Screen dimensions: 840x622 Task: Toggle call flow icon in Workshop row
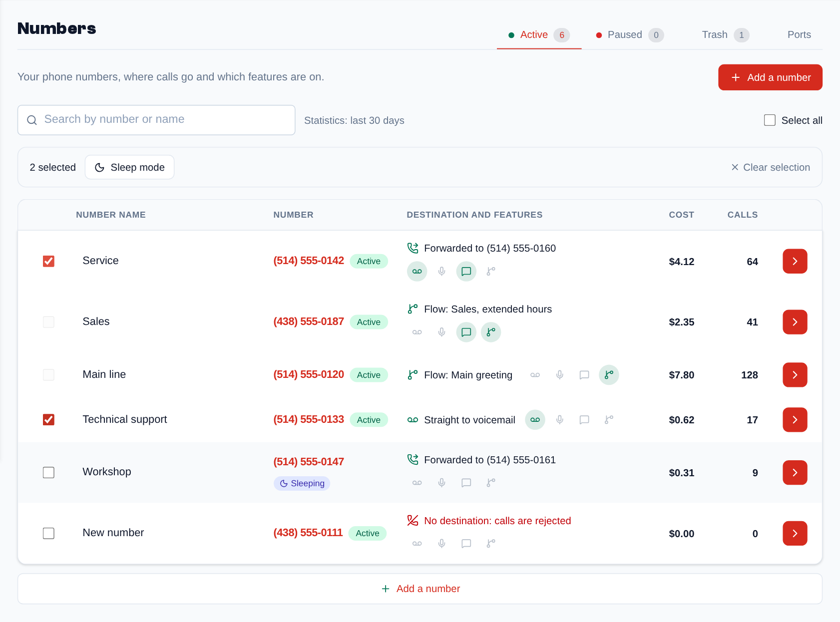pyautogui.click(x=491, y=483)
